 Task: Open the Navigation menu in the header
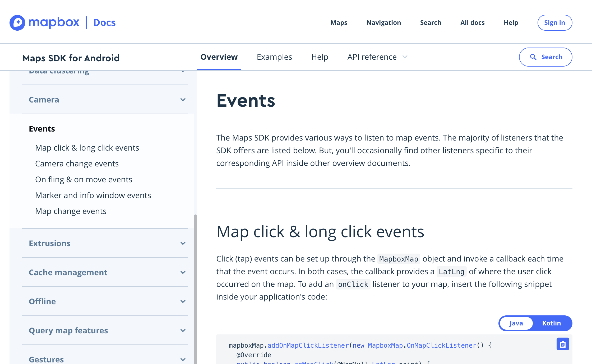click(x=384, y=23)
